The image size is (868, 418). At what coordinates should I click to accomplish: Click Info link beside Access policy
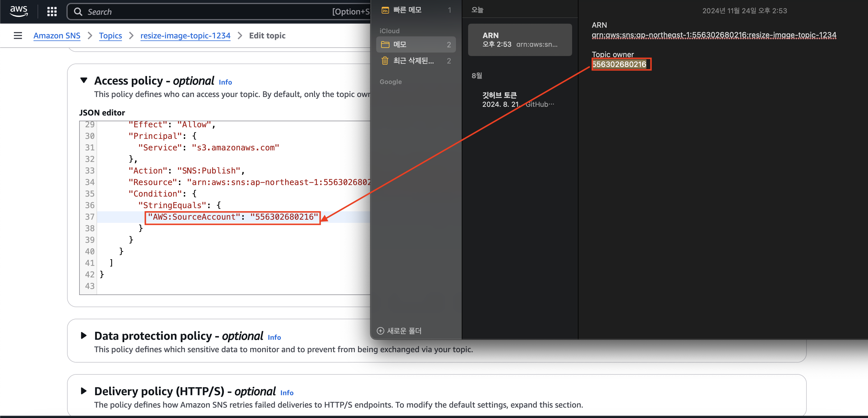pos(225,82)
